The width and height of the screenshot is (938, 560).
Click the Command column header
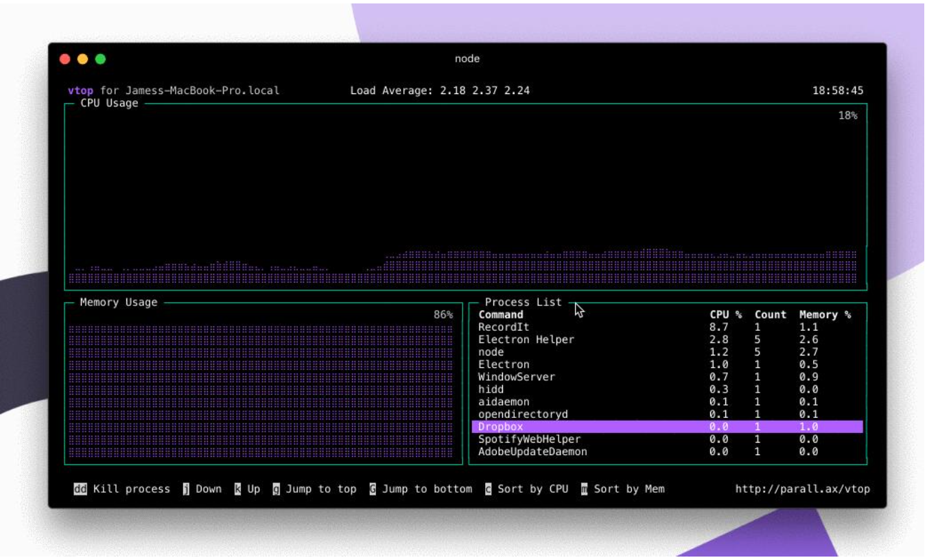(501, 315)
